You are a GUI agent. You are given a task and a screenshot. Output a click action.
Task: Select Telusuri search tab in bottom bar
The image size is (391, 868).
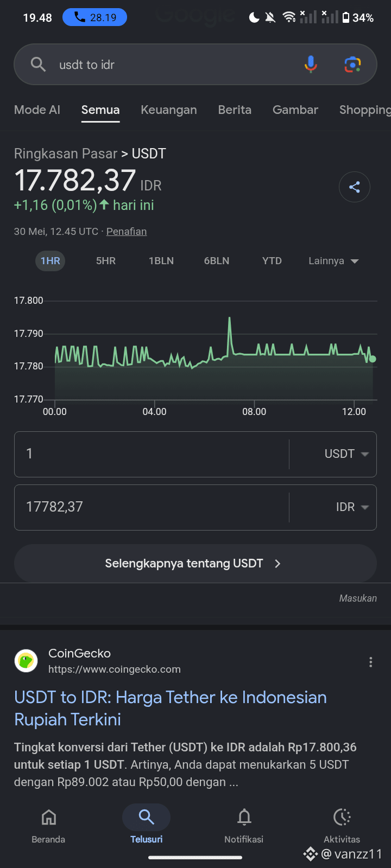point(147,826)
